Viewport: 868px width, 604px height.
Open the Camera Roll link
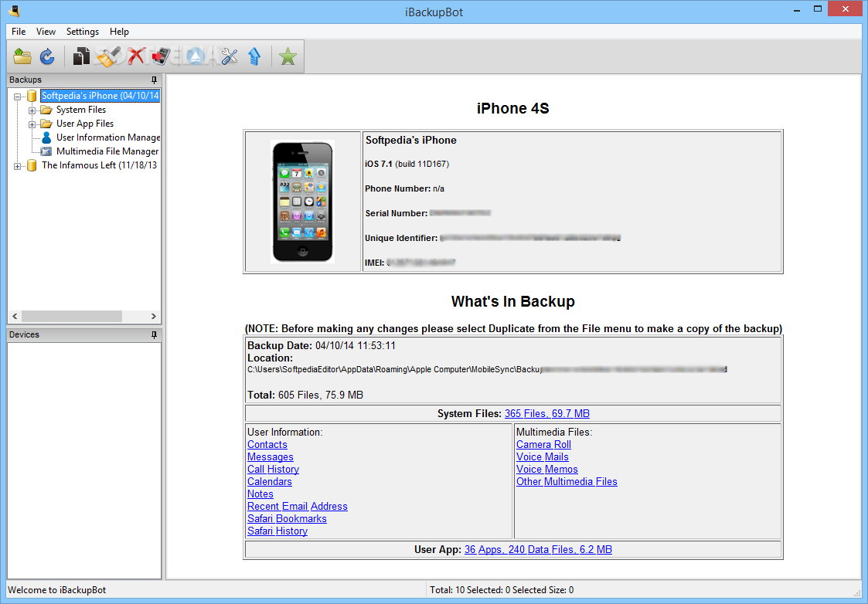pyautogui.click(x=543, y=444)
